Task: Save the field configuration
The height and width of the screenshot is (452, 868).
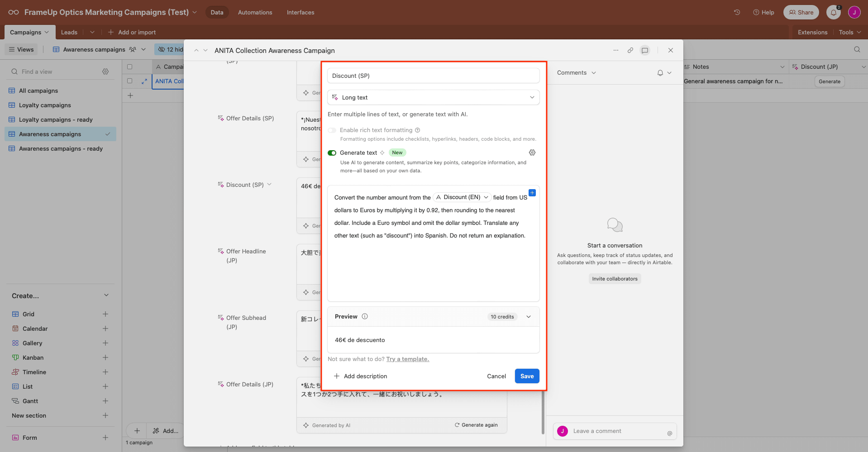Action: 527,376
